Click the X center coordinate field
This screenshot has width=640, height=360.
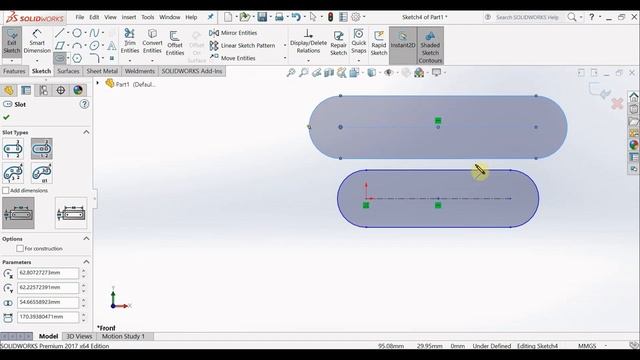click(48, 273)
